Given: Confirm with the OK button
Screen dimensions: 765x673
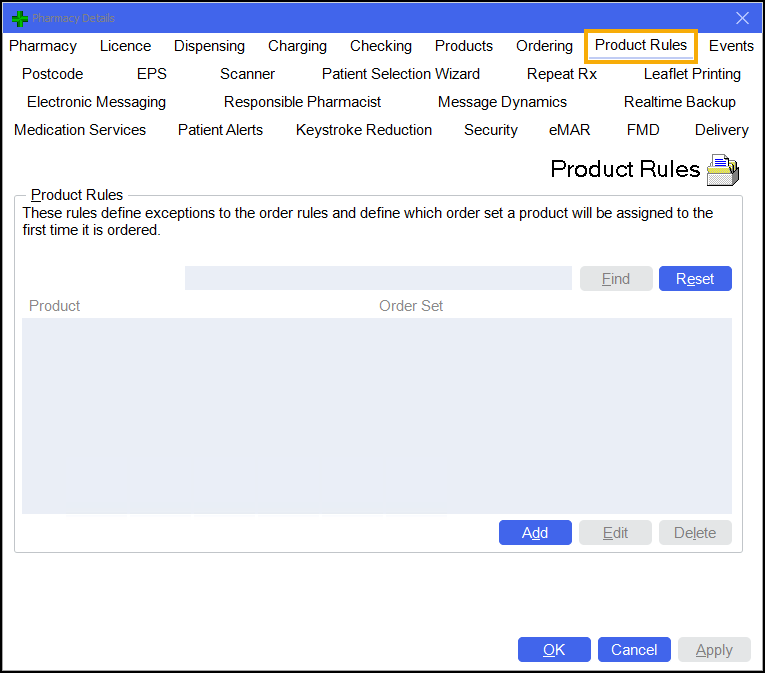Looking at the screenshot, I should tap(554, 650).
